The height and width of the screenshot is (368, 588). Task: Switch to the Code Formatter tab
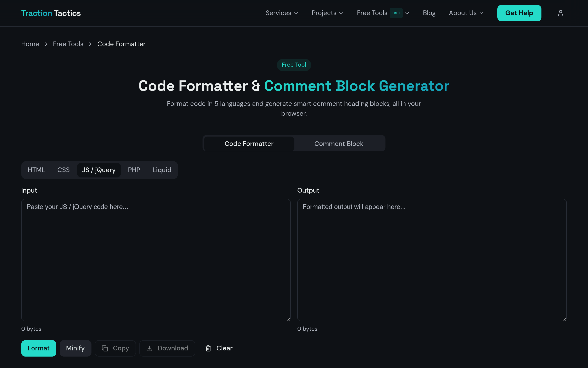[x=249, y=144]
